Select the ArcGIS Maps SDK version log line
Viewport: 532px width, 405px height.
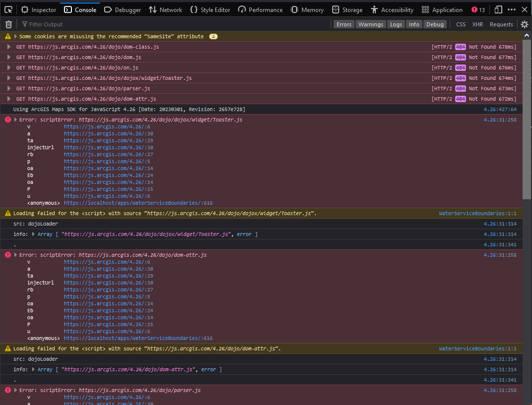261,109
